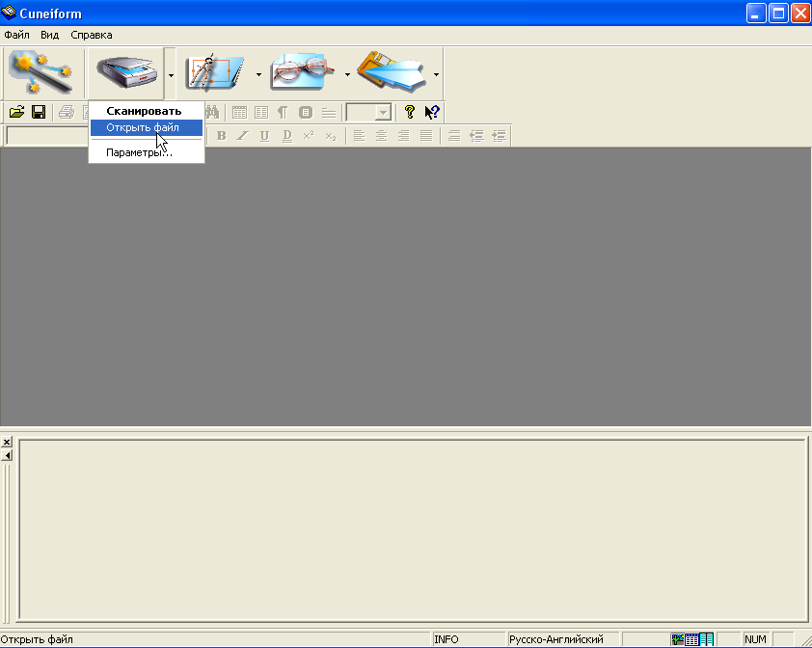Click the layout compass icon

214,72
